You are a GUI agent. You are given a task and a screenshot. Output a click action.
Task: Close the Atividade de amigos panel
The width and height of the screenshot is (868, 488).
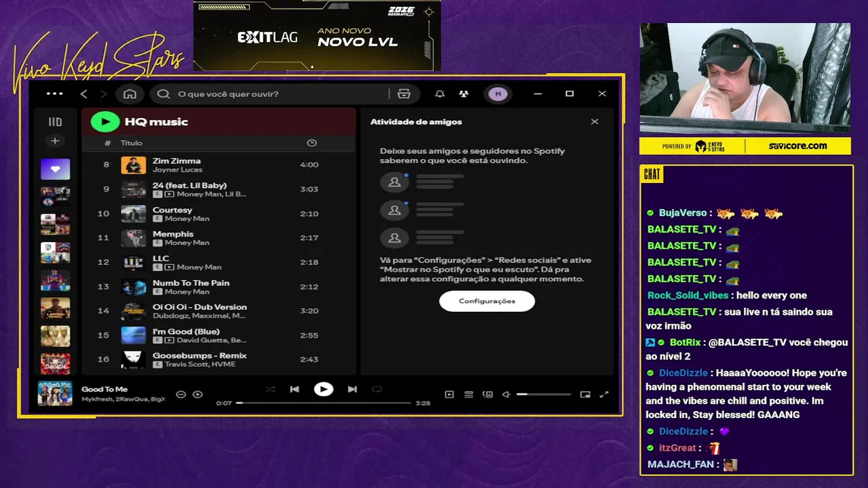[595, 122]
